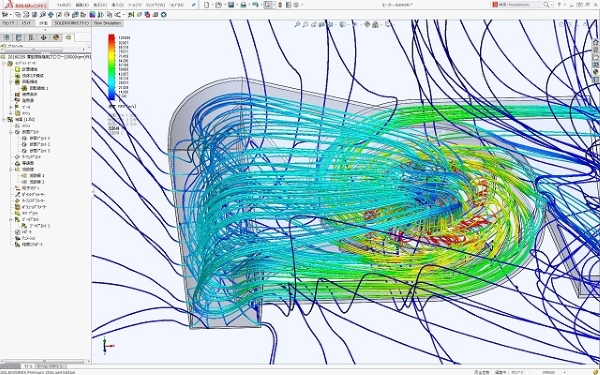Click the velocity unit label under the legend
The width and height of the screenshot is (600, 375).
pyautogui.click(x=126, y=106)
